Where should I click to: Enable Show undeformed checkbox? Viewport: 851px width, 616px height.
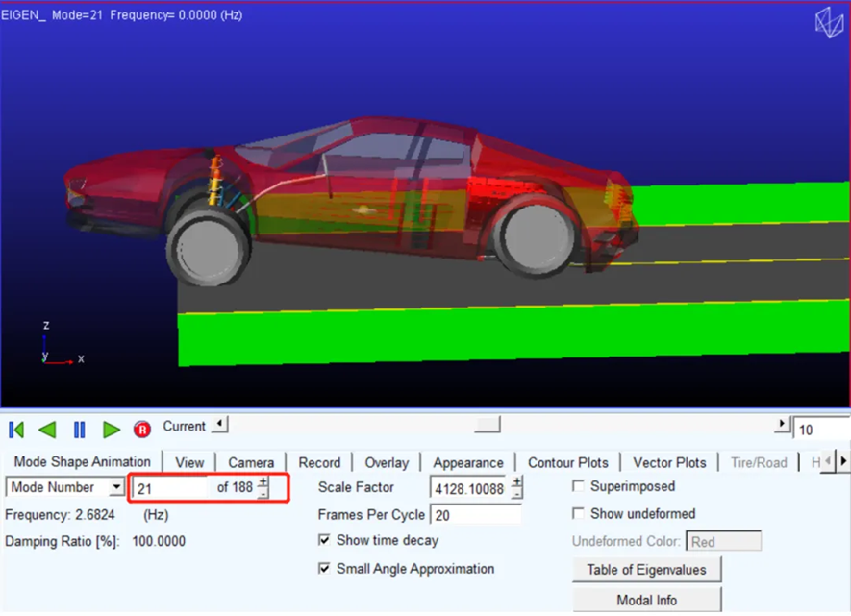click(579, 513)
